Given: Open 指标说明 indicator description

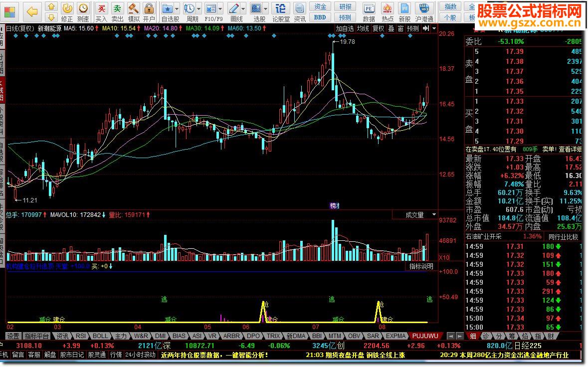Looking at the screenshot, I should pos(421,266).
